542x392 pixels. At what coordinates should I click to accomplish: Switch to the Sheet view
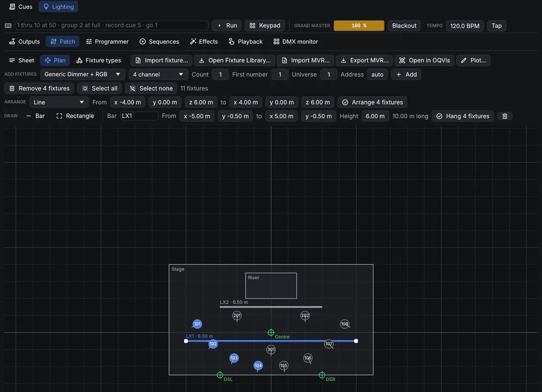pyautogui.click(x=21, y=61)
